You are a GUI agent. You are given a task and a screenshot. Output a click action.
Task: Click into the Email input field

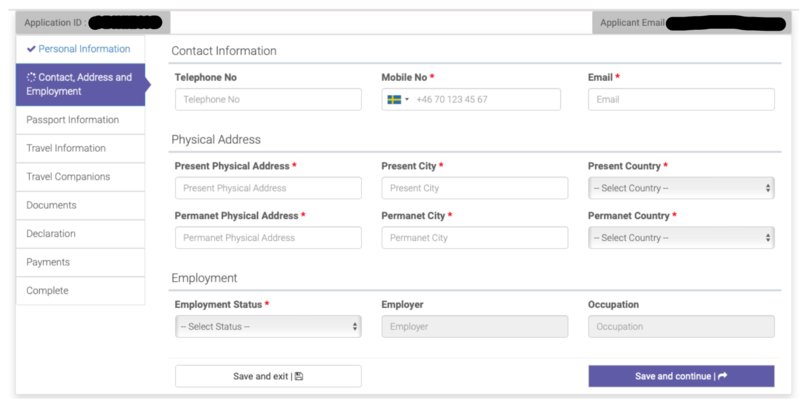681,100
